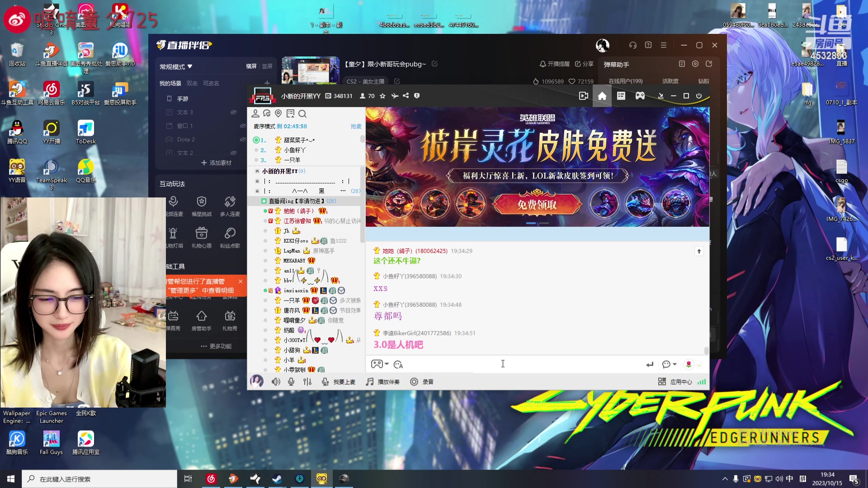Click the stream preview thumbnail in 直播伴侣
Image resolution: width=868 pixels, height=488 pixels.
click(x=311, y=70)
